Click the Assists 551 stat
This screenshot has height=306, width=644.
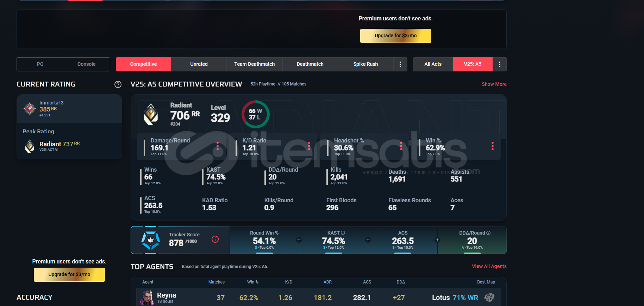coord(459,176)
